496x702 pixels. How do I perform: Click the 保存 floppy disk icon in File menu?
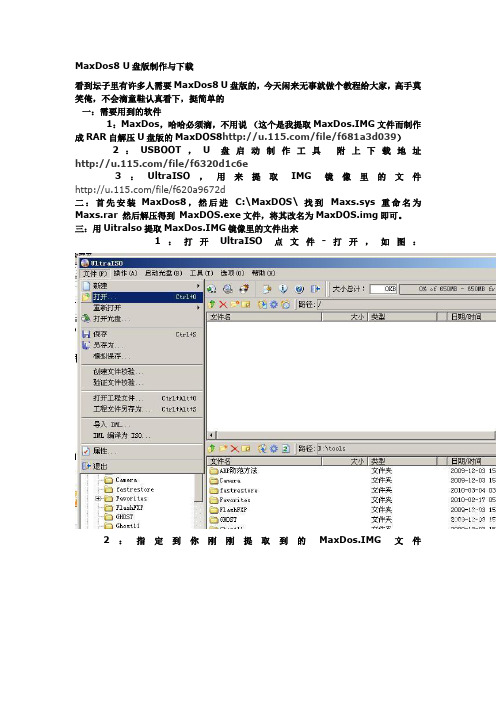86,334
